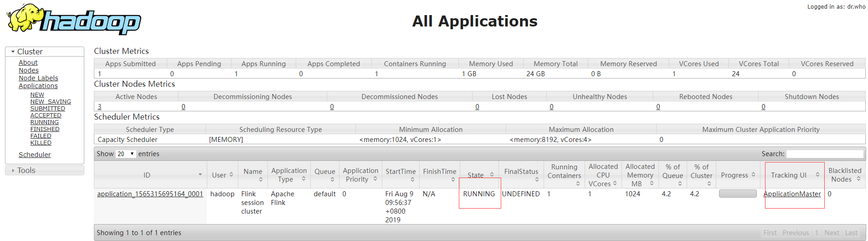Show ACCEPTED applications
The image size is (868, 241).
[x=46, y=115]
